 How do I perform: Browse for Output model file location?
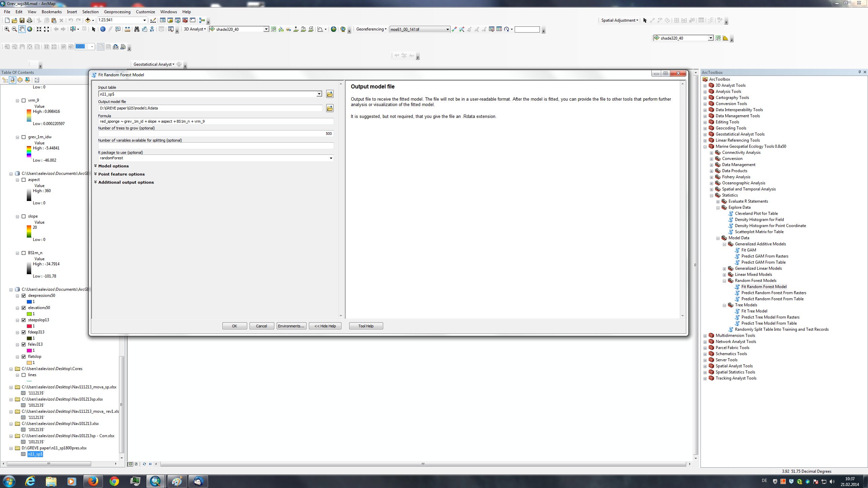point(330,108)
